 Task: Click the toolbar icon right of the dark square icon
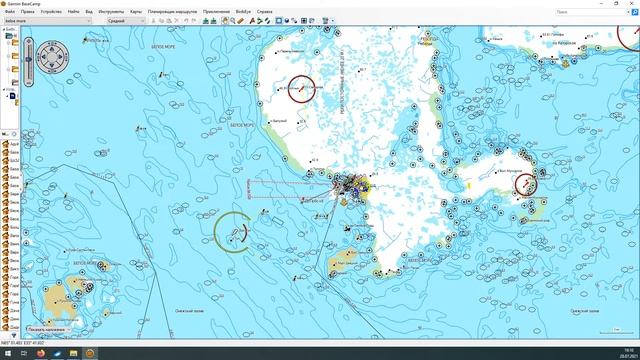tap(311, 20)
